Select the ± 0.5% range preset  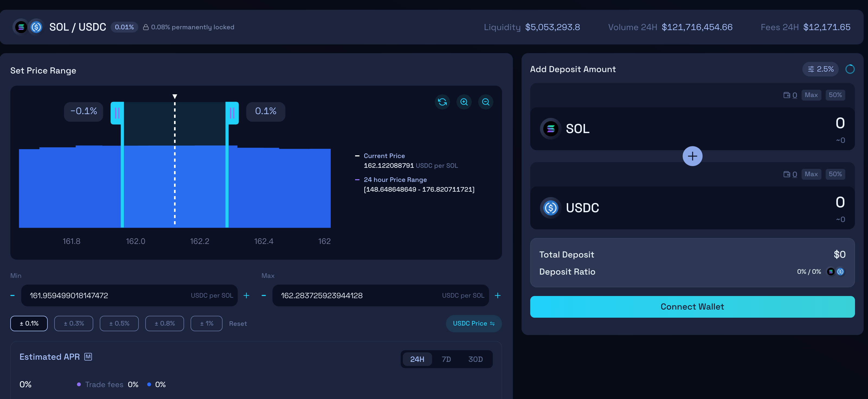pyautogui.click(x=119, y=323)
